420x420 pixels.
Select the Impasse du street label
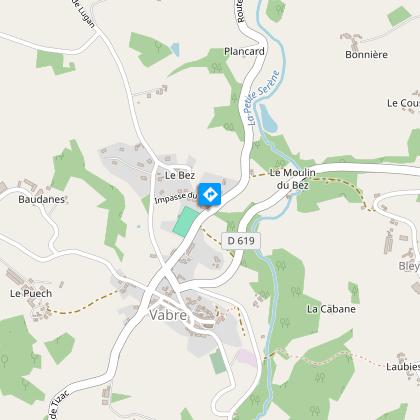click(176, 198)
